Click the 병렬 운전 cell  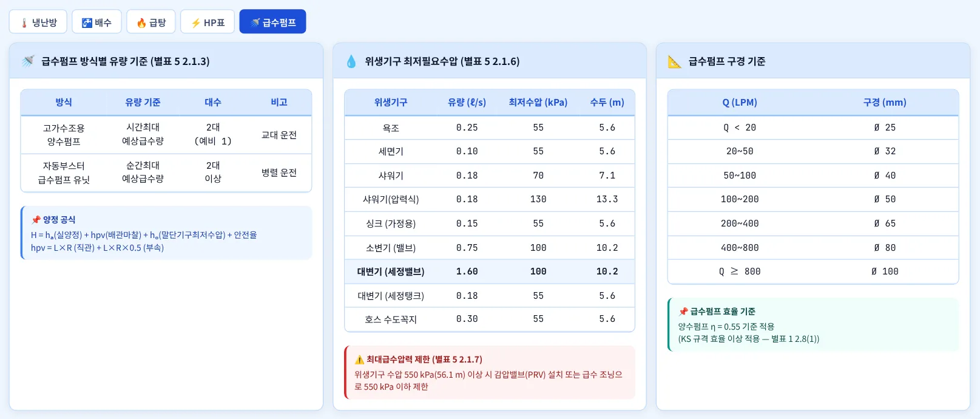click(279, 173)
